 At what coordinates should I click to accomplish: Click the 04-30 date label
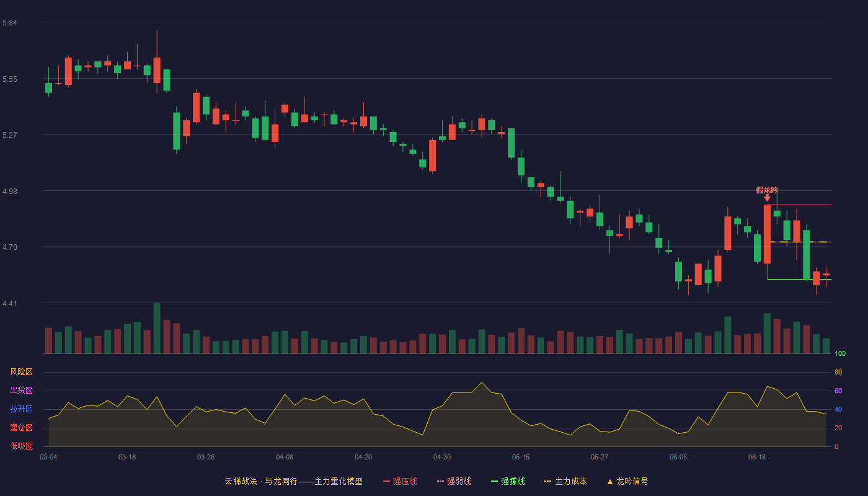[x=442, y=457]
